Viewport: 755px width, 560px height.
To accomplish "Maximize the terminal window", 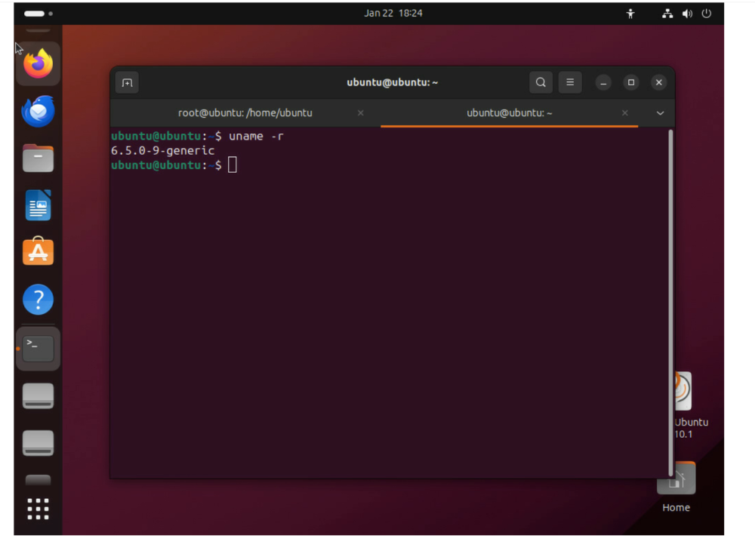I will 631,83.
